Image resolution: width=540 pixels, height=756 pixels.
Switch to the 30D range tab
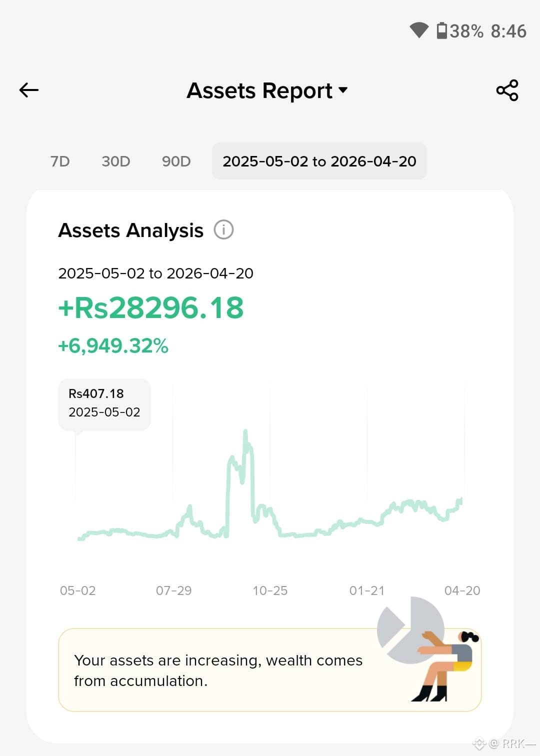115,161
